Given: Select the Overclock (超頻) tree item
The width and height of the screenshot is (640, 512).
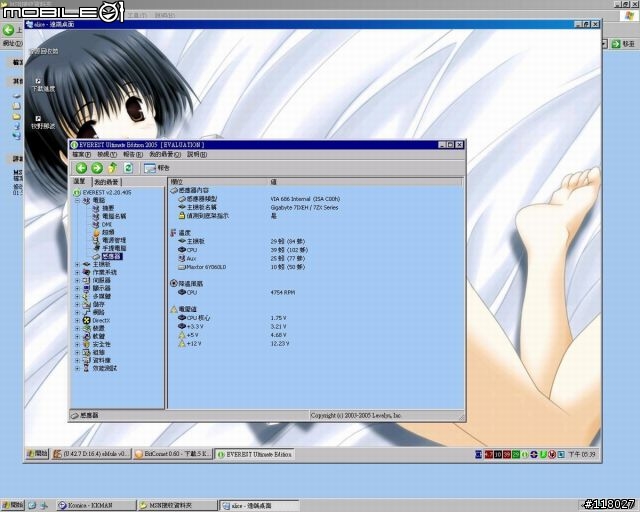Looking at the screenshot, I should (108, 232).
